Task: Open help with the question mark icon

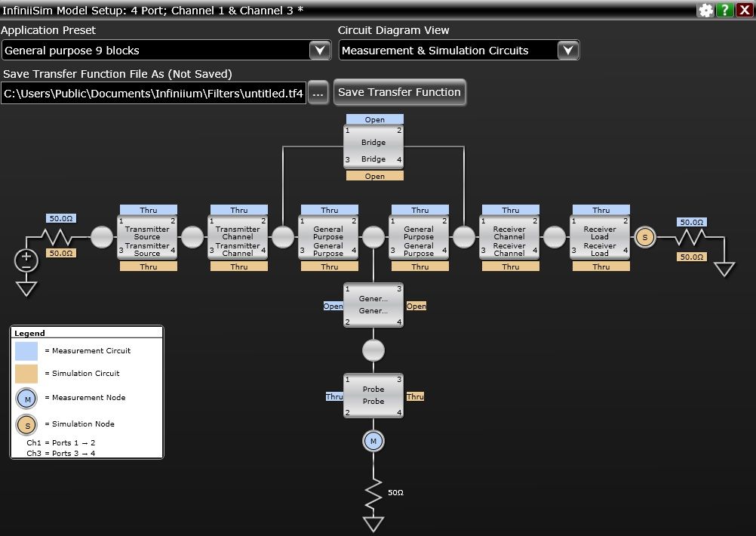Action: pyautogui.click(x=724, y=10)
